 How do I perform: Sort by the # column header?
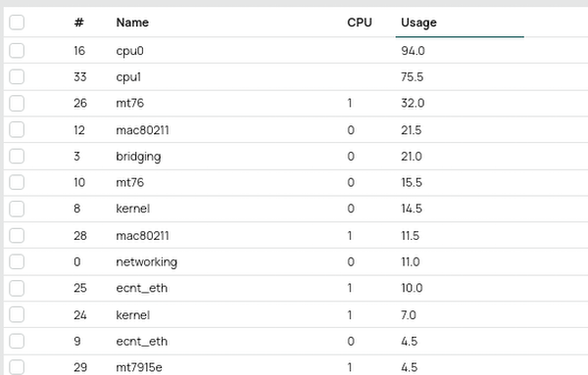point(78,23)
